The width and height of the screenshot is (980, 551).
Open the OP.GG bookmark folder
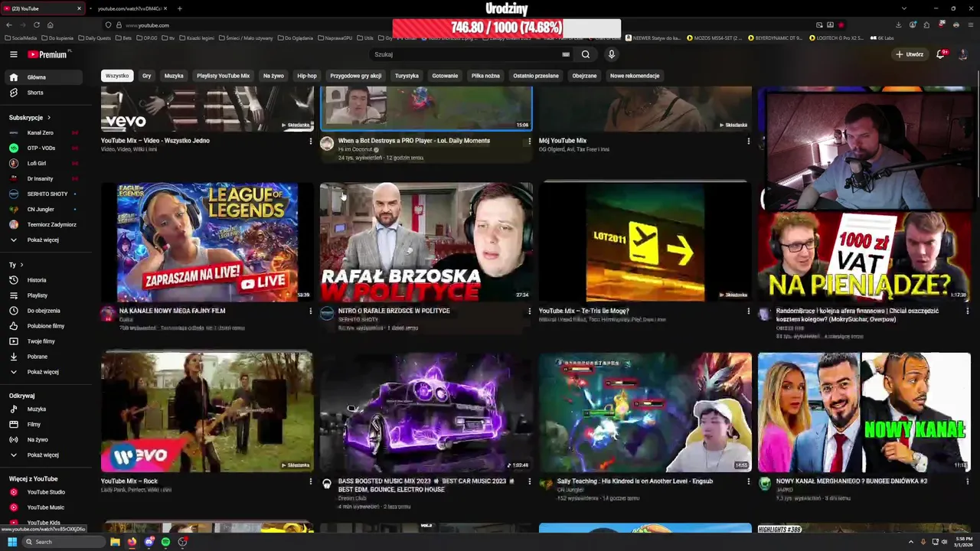click(x=147, y=37)
